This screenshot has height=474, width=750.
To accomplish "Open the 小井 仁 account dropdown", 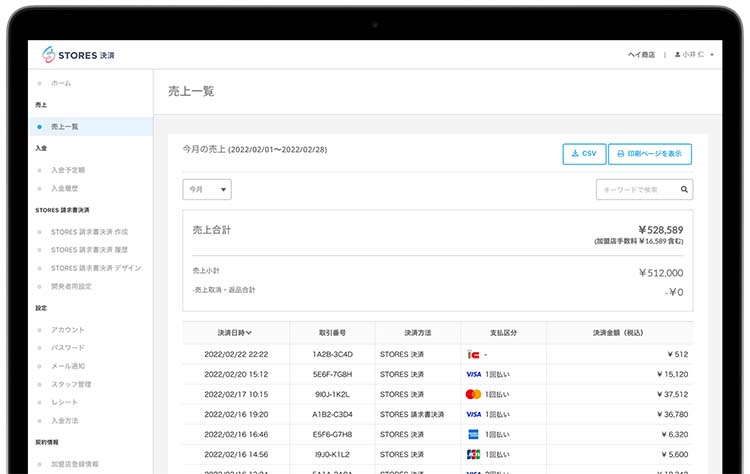I will (x=694, y=55).
